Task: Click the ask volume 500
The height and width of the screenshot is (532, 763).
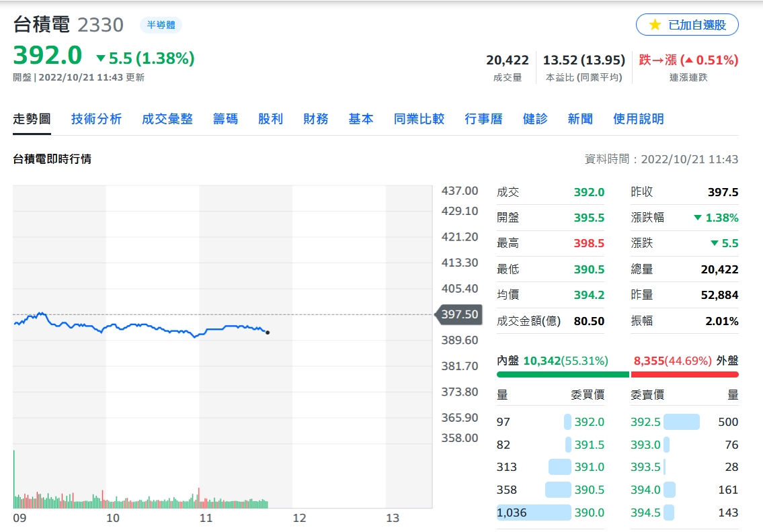Action: [729, 422]
